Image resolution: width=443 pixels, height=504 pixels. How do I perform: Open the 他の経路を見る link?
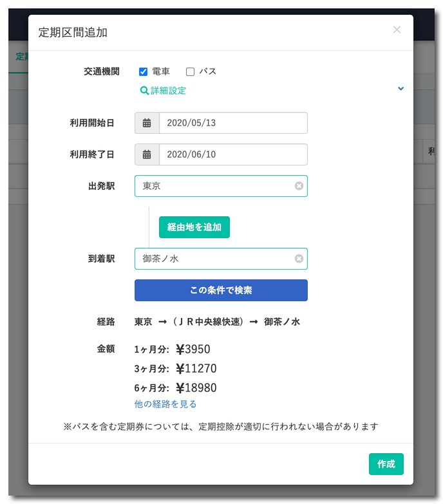pos(165,404)
